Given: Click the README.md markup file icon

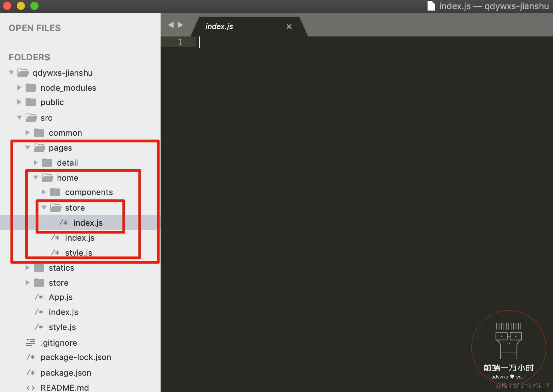Looking at the screenshot, I should (x=31, y=388).
